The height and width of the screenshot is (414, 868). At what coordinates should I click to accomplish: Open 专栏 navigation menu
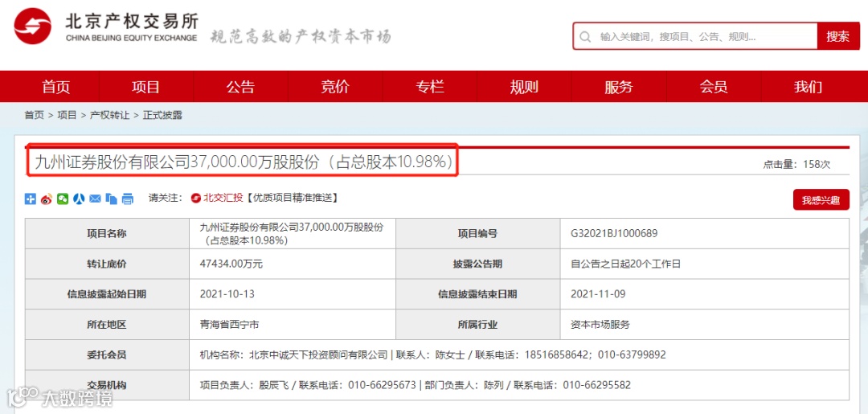point(429,87)
